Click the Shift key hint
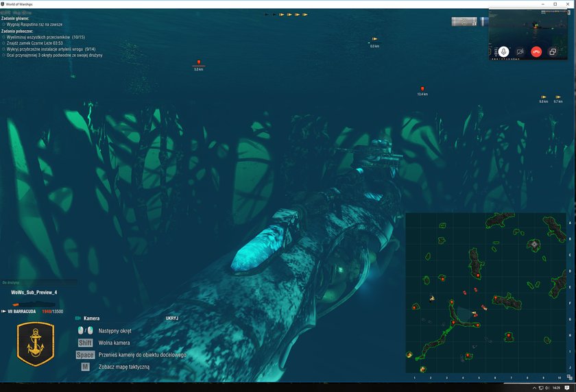The height and width of the screenshot is (392, 576). [85, 343]
